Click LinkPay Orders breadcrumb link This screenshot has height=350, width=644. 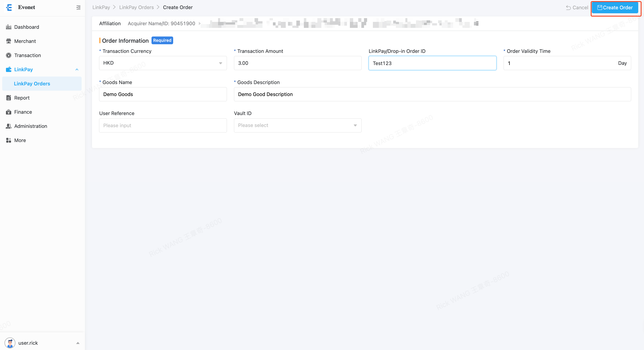pos(136,7)
